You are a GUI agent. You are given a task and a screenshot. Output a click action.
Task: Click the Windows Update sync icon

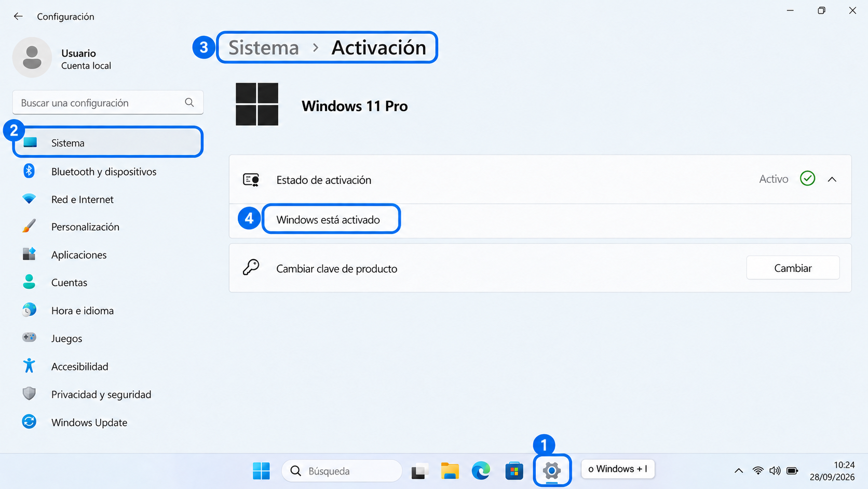click(29, 422)
